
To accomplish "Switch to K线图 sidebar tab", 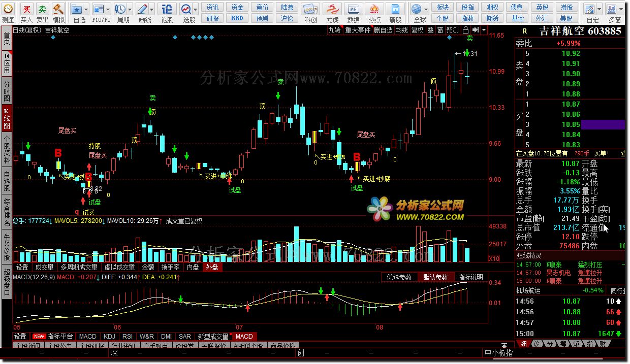I will (6, 118).
